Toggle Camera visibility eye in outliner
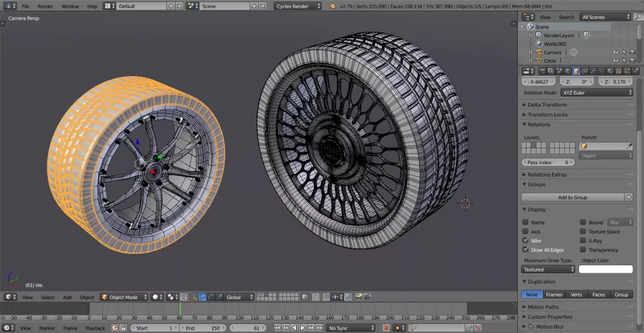Screen dimensions: 644x333 click(616, 52)
